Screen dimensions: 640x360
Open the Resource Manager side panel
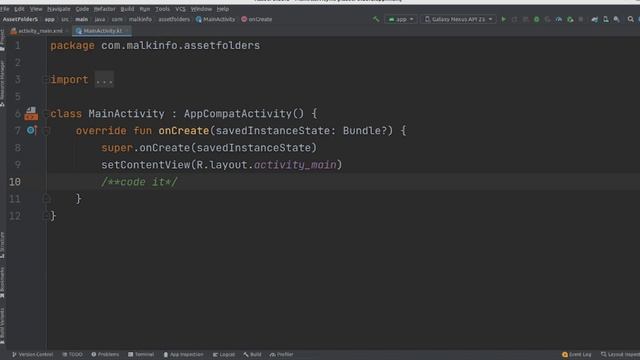[2, 84]
